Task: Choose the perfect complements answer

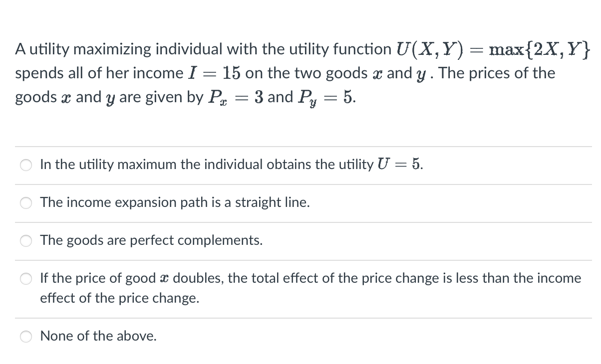Action: click(x=26, y=240)
